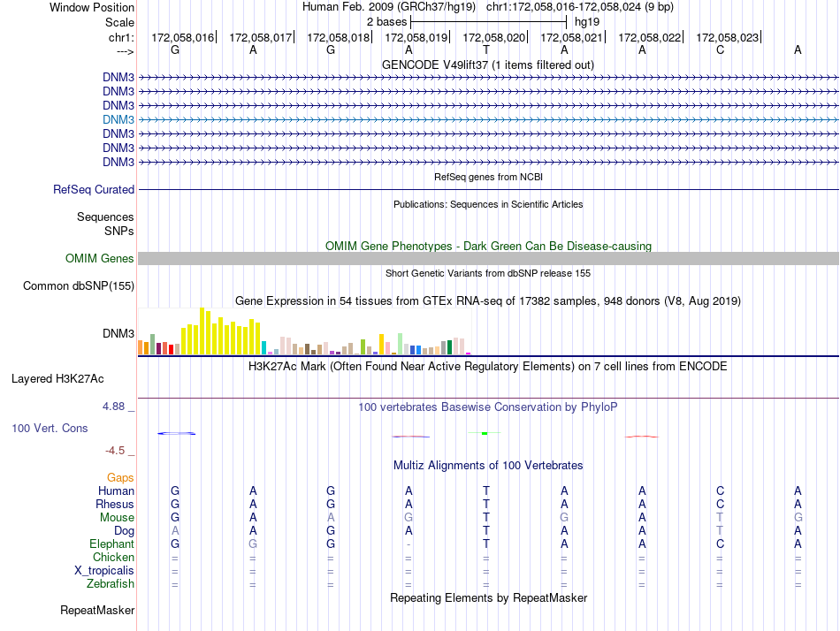840x631 pixels.
Task: Select the gray OMIM Genes bar
Action: 488,258
